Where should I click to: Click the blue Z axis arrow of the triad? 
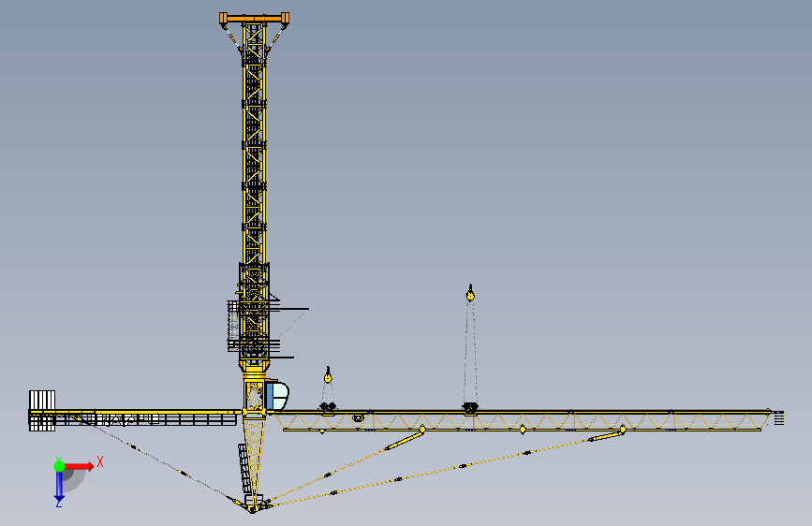click(59, 486)
